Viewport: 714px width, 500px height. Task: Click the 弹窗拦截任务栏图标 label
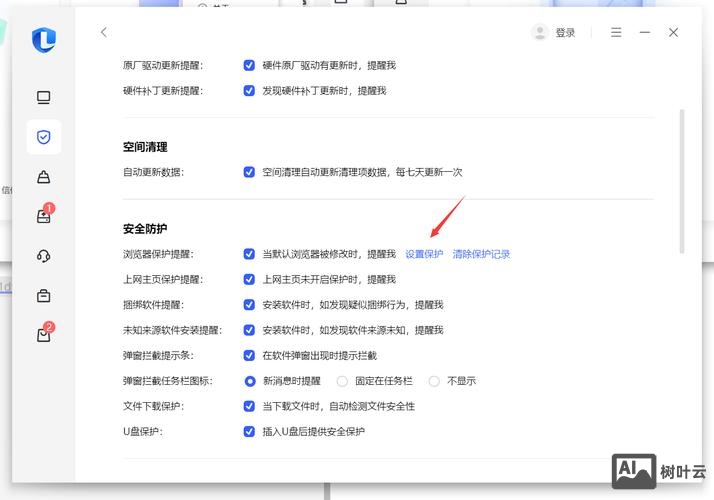(x=168, y=381)
